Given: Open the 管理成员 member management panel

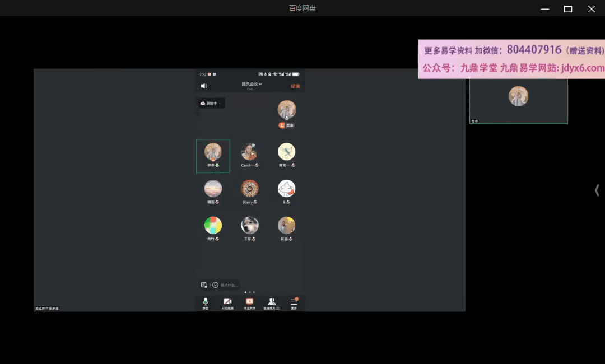Looking at the screenshot, I should tap(272, 303).
